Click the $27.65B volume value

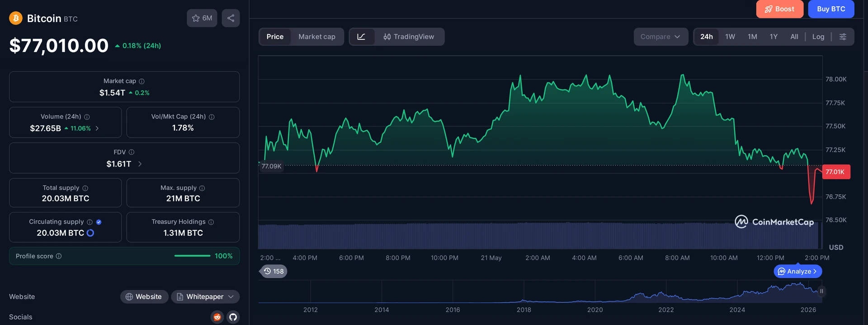coord(45,129)
